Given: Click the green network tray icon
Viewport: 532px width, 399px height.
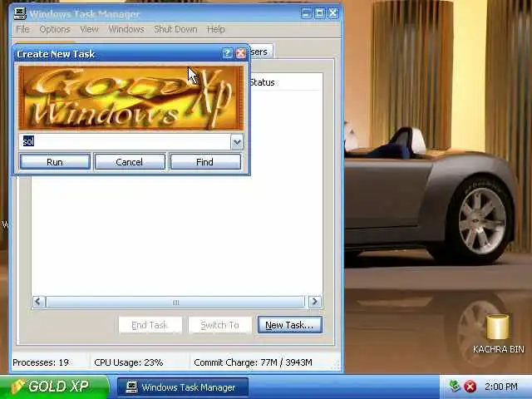Looking at the screenshot, I should pos(455,386).
